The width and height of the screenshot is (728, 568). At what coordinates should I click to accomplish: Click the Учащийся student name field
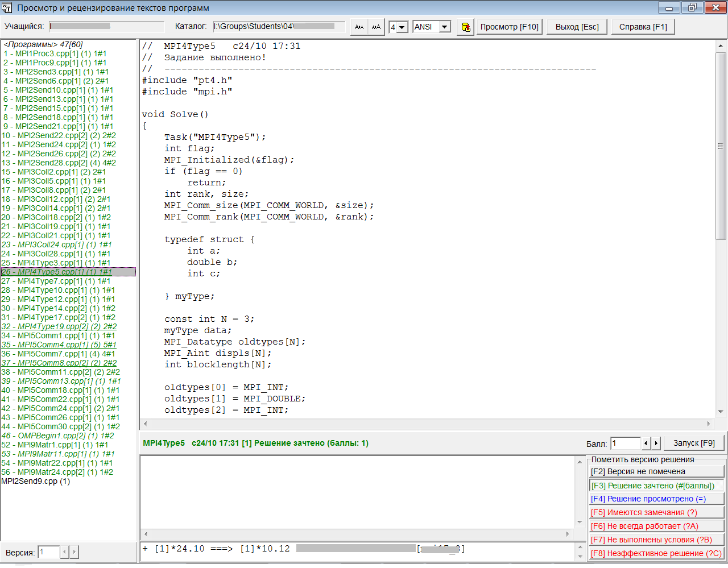tap(106, 27)
